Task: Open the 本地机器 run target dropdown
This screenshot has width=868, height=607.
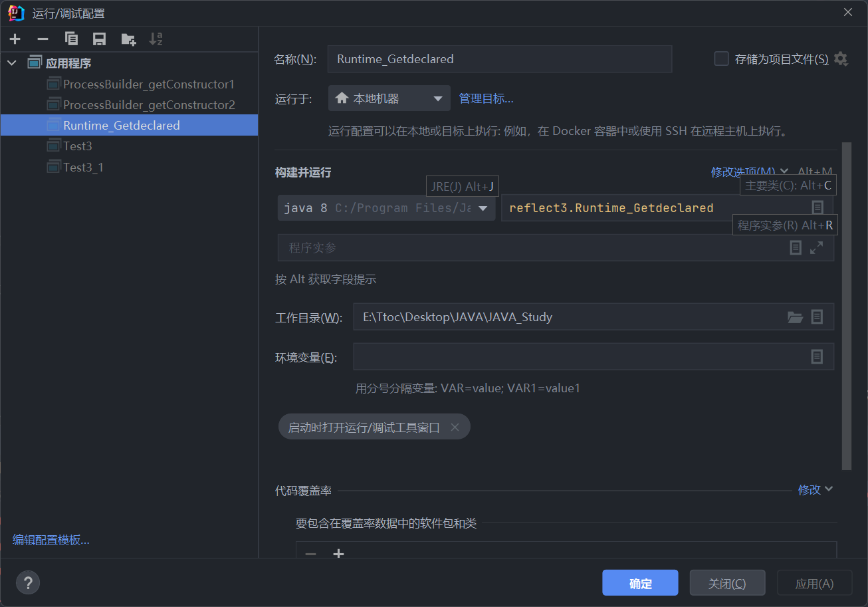Action: 389,98
